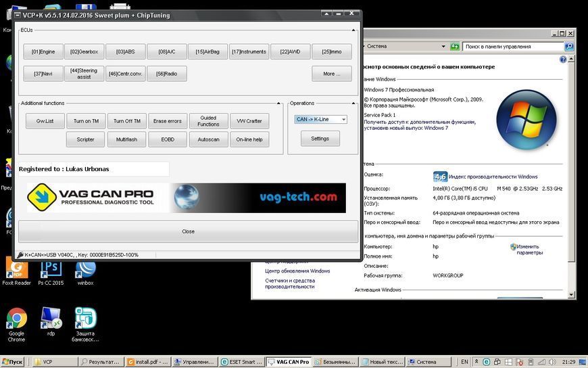Viewport: 588px width, 368px height.
Task: Open the address bar dropdown arrow in System window
Action: (443, 47)
